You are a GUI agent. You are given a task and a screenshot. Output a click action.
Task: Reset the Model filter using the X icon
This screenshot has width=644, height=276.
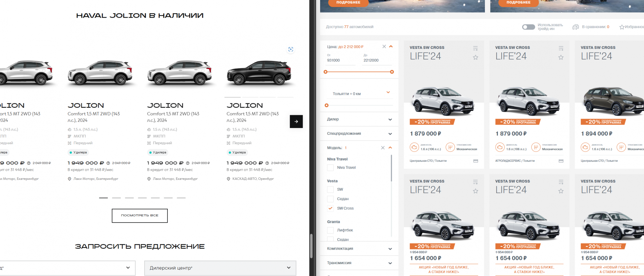coord(383,148)
